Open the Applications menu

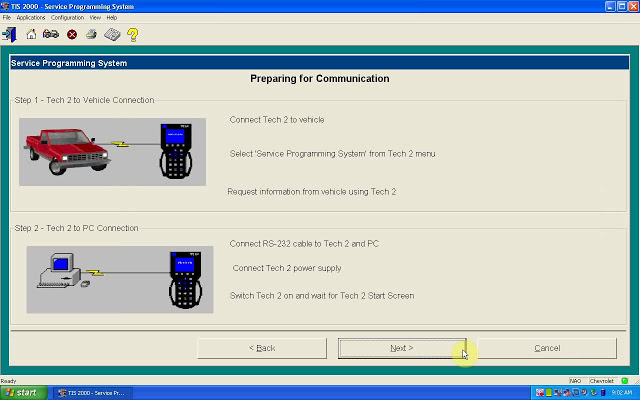31,18
